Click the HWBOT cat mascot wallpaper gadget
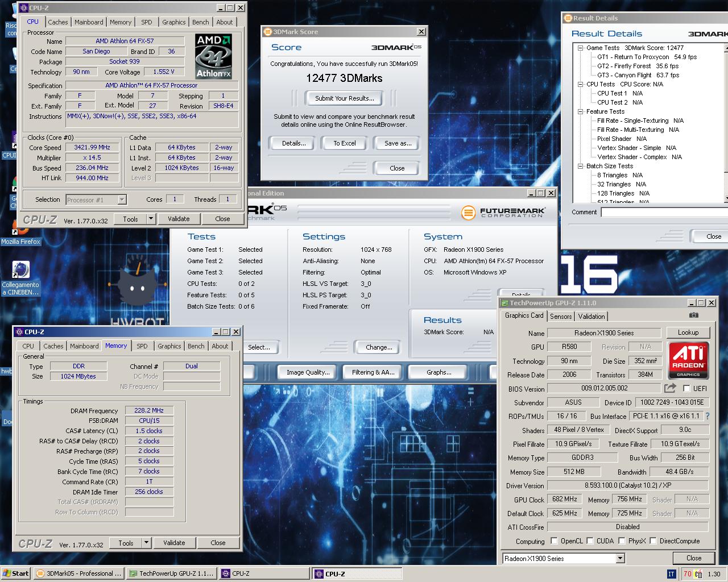The height and width of the screenshot is (582, 728). [x=136, y=287]
